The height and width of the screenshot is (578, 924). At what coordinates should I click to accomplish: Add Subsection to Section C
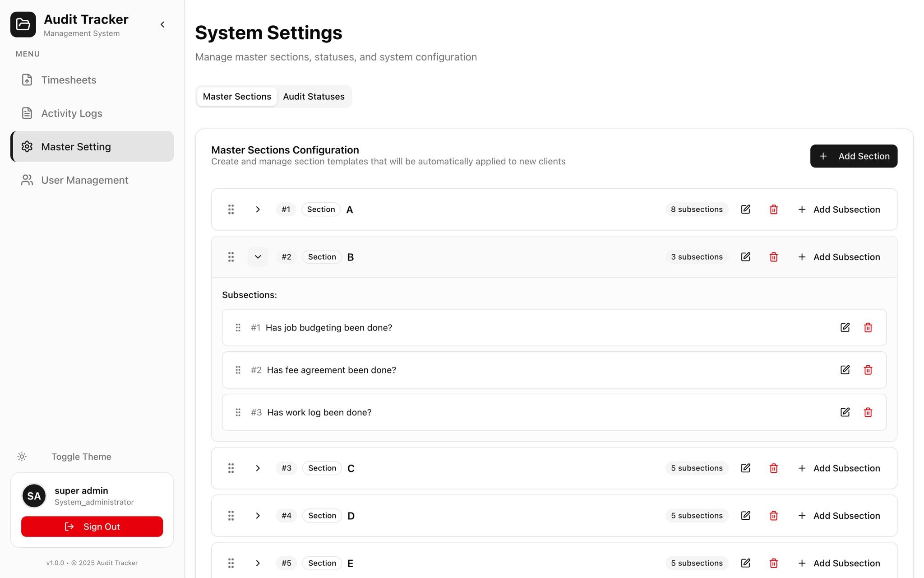tap(839, 468)
